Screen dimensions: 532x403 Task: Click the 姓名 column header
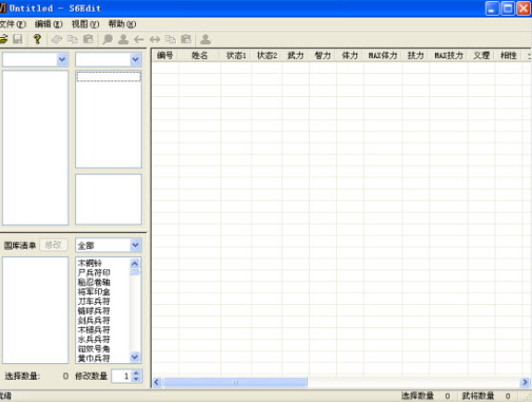click(200, 55)
